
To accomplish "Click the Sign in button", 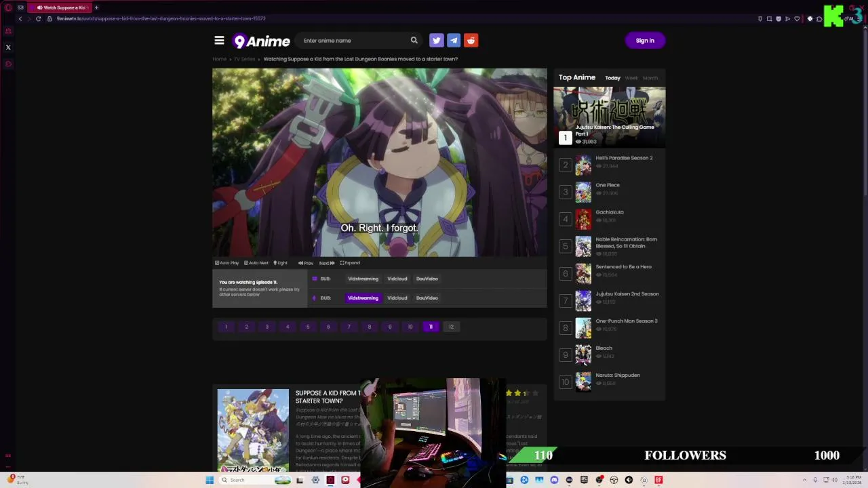I will tap(645, 41).
